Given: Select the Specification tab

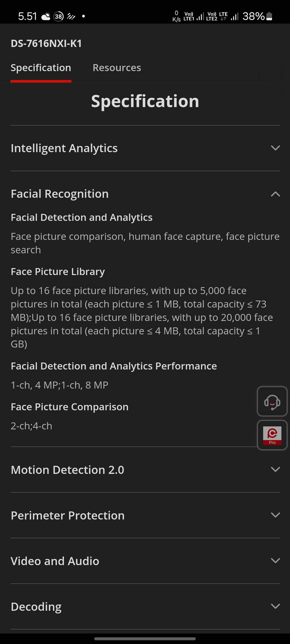Looking at the screenshot, I should (41, 68).
